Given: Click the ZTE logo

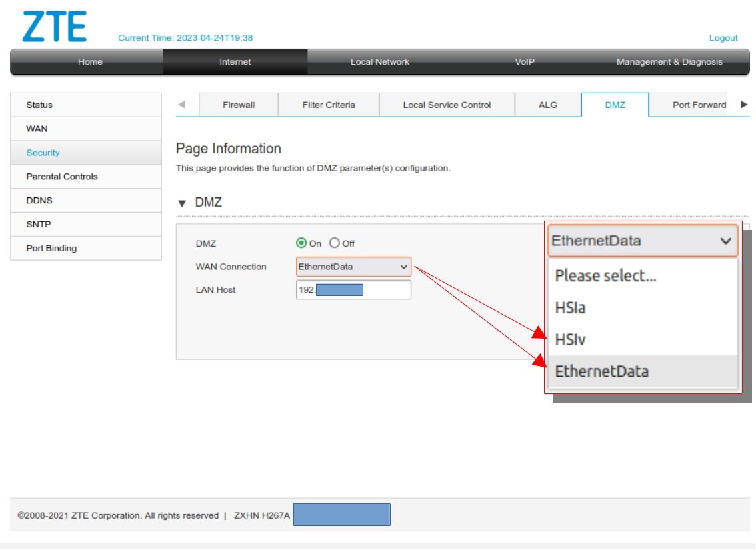Looking at the screenshot, I should 55,27.
